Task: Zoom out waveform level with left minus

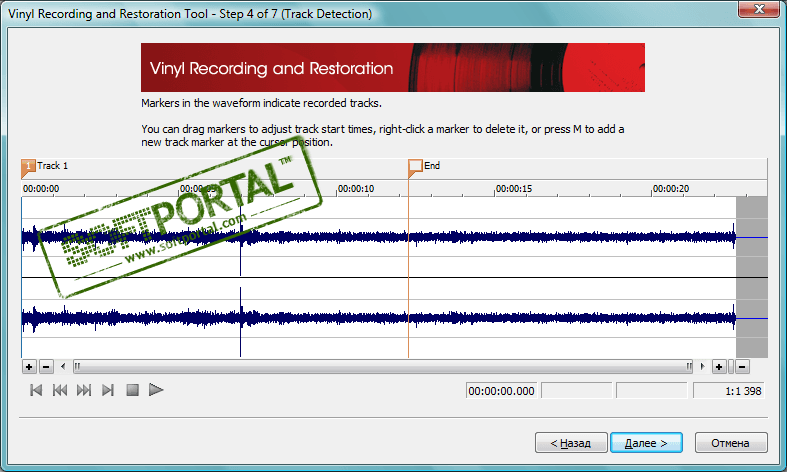Action: 46,367
